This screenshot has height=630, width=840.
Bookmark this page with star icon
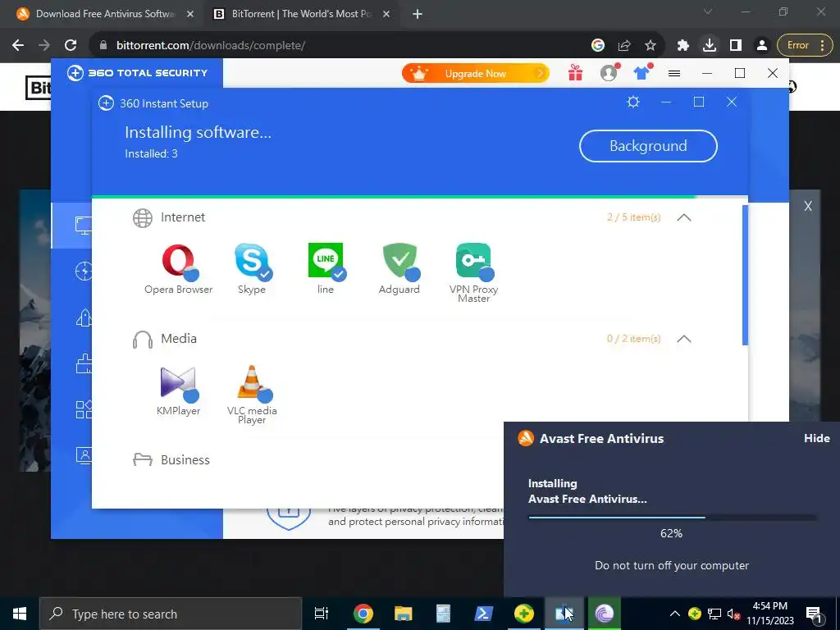(651, 46)
